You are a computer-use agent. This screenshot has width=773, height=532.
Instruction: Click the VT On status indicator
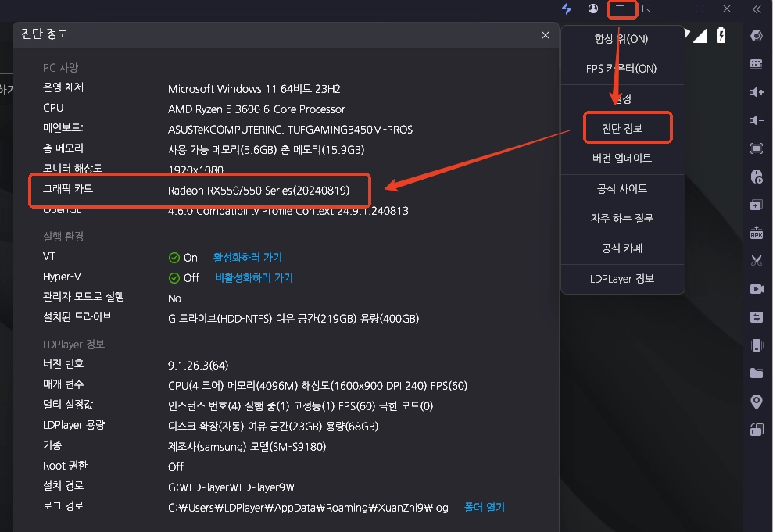pos(183,258)
